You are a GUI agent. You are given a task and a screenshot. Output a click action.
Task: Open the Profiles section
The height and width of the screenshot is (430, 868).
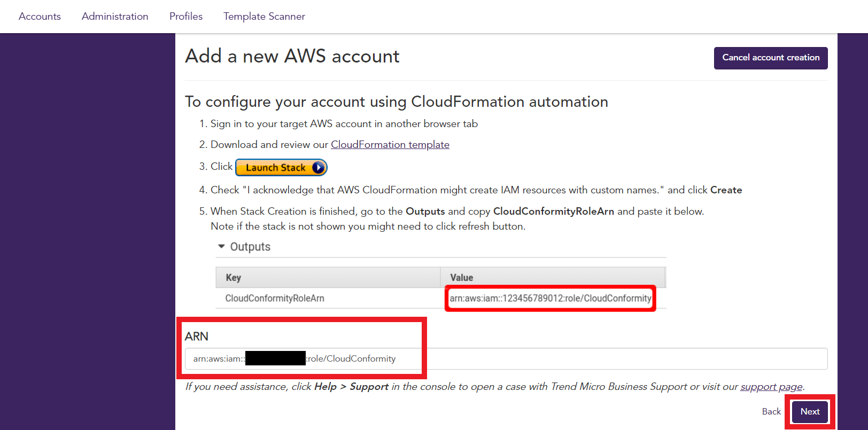pos(186,17)
